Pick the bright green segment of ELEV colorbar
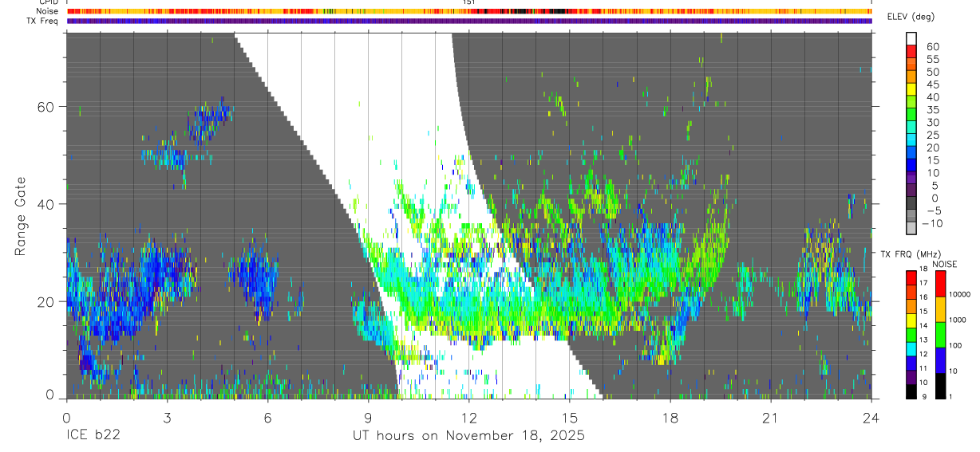The width and height of the screenshot is (980, 452). click(x=911, y=114)
